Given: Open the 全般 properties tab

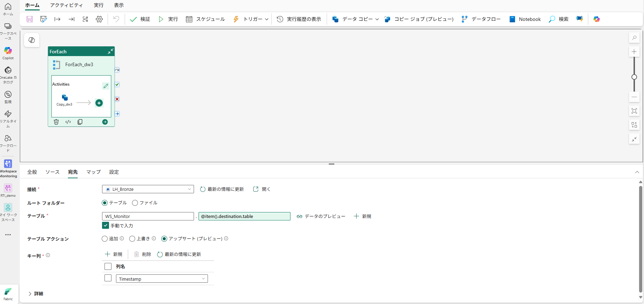Looking at the screenshot, I should [x=32, y=172].
